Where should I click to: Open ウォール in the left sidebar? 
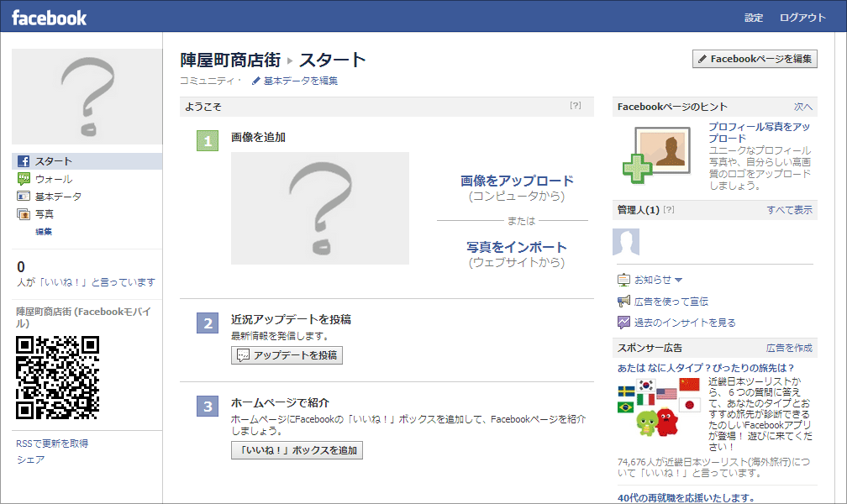(54, 179)
